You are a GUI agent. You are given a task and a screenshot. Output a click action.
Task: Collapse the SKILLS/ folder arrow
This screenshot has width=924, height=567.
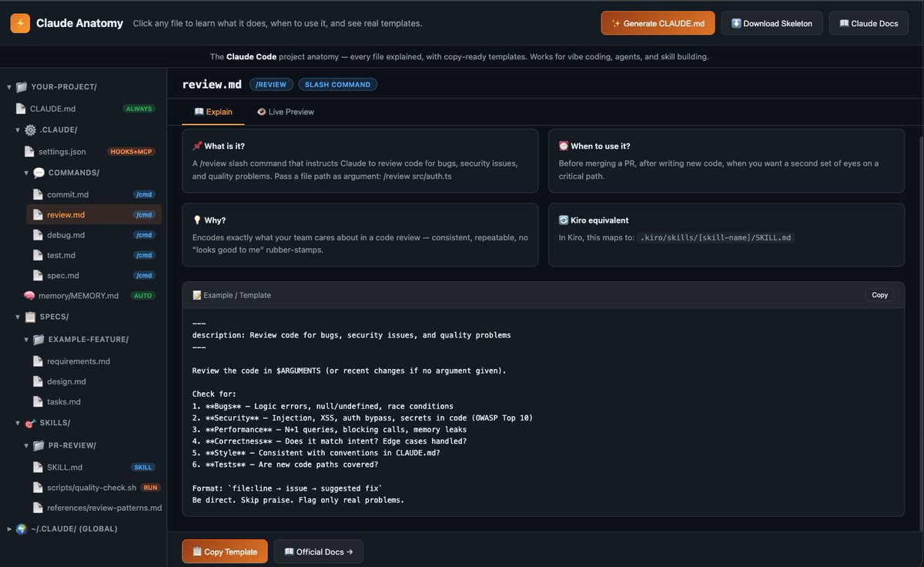tap(18, 423)
